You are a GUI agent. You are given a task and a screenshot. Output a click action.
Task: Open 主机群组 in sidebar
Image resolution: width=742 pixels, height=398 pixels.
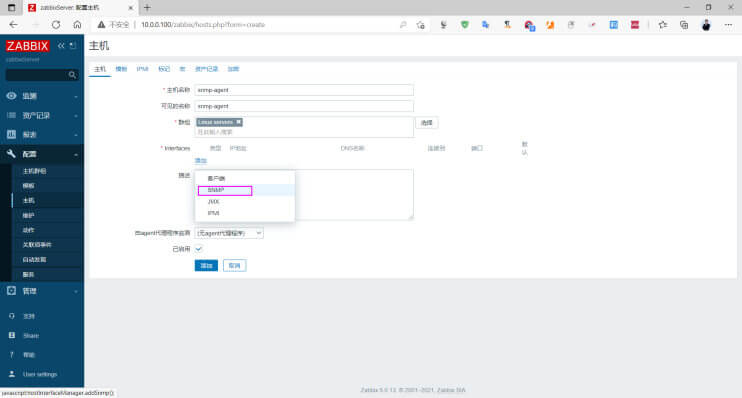35,171
